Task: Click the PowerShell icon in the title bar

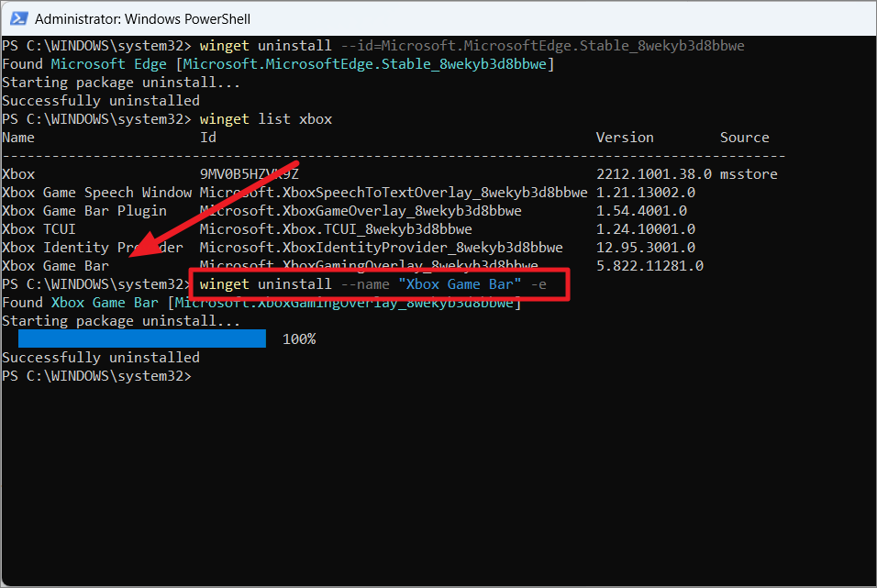Action: 18,18
